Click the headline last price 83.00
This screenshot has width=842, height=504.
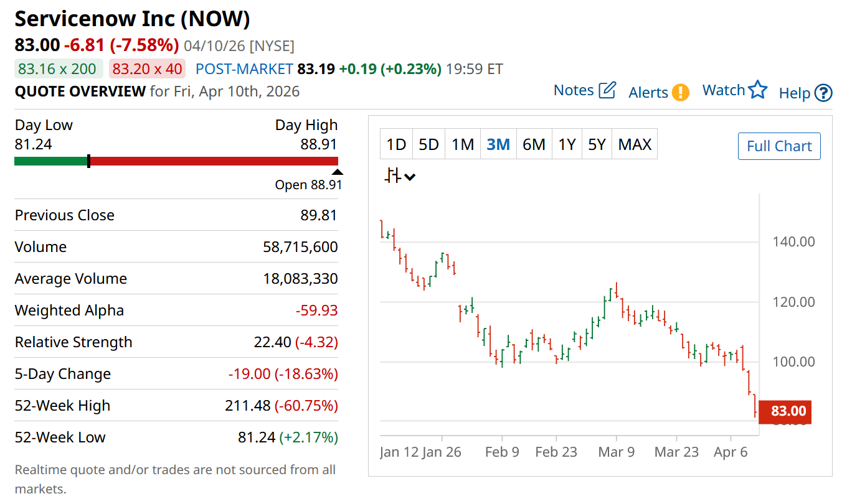[x=37, y=45]
